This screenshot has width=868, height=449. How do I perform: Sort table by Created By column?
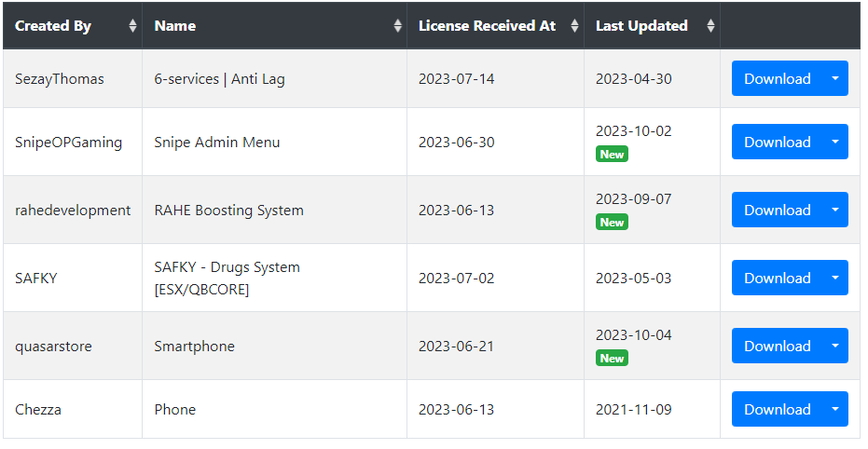(x=73, y=25)
